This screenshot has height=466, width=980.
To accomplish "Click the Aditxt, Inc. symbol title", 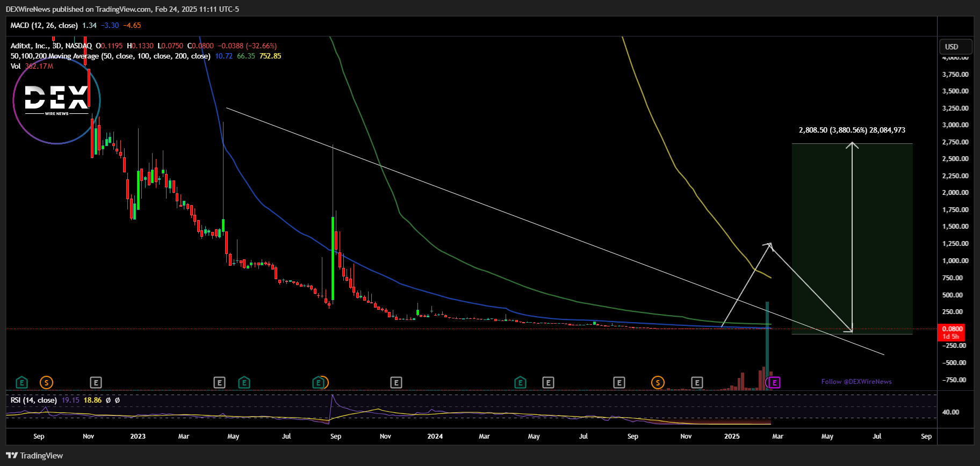I will point(51,46).
